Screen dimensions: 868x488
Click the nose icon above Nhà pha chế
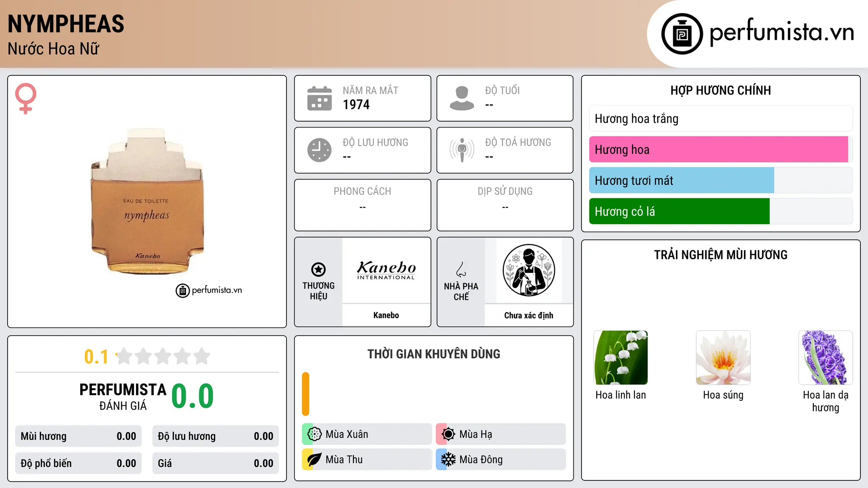(461, 269)
